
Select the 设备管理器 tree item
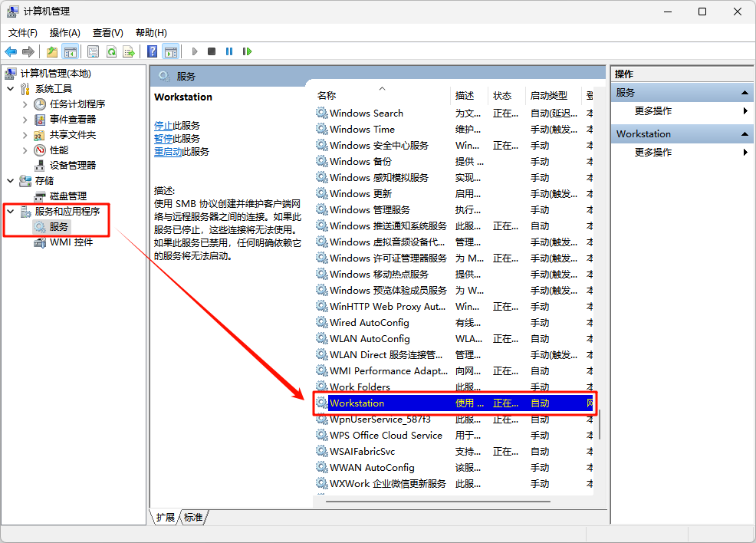point(73,166)
